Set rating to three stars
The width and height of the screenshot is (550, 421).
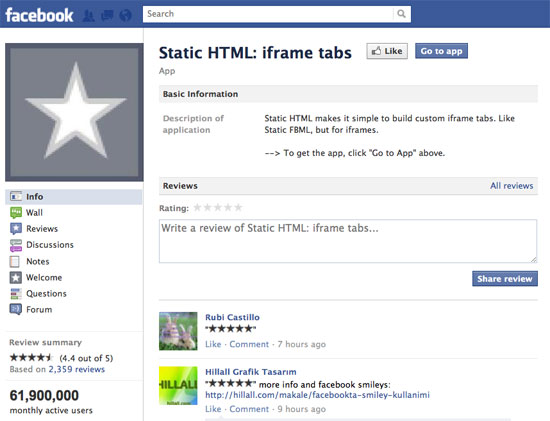pos(218,208)
